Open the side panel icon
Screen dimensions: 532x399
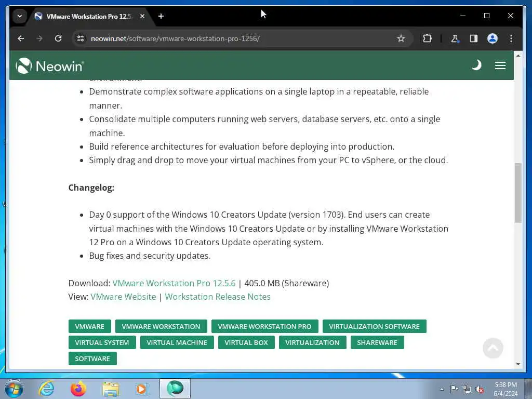coord(474,38)
